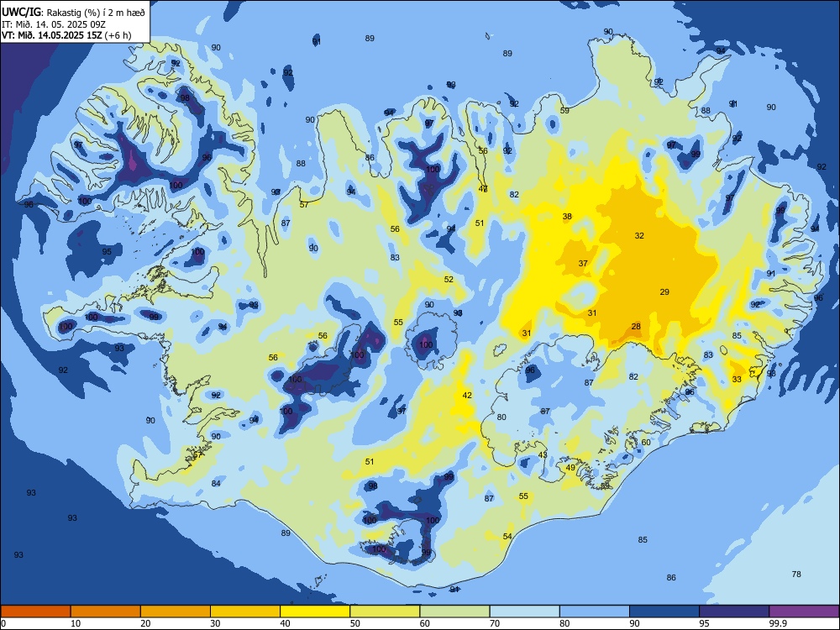
Task: Click the 0–10 dark orange legend swatch
Action: click(35, 612)
